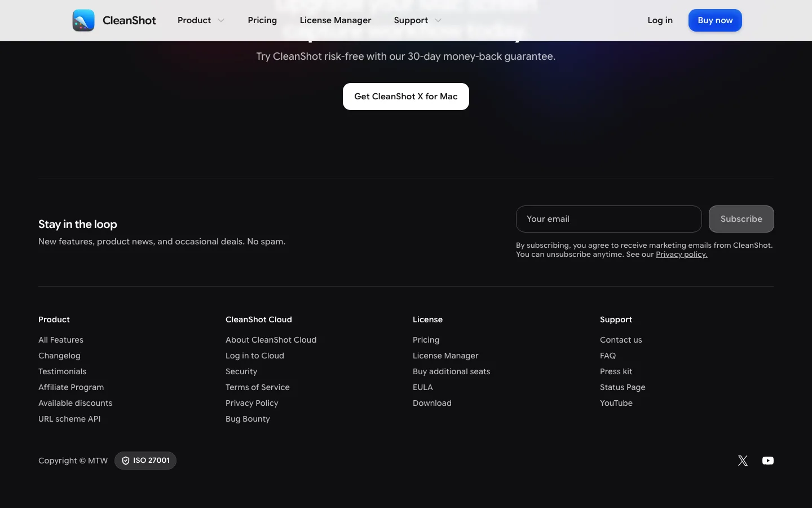Read the Terms of Service link
The width and height of the screenshot is (812, 508).
click(x=258, y=387)
